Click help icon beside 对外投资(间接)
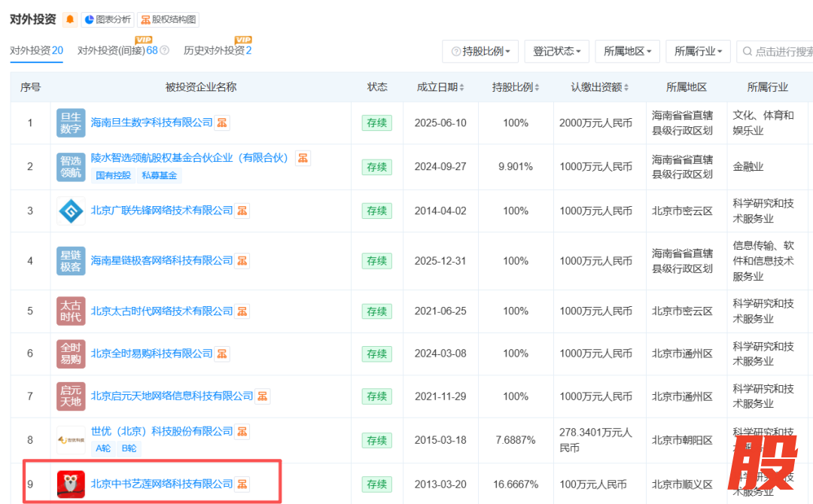Viewport: 813px width, 504px height. click(x=165, y=51)
